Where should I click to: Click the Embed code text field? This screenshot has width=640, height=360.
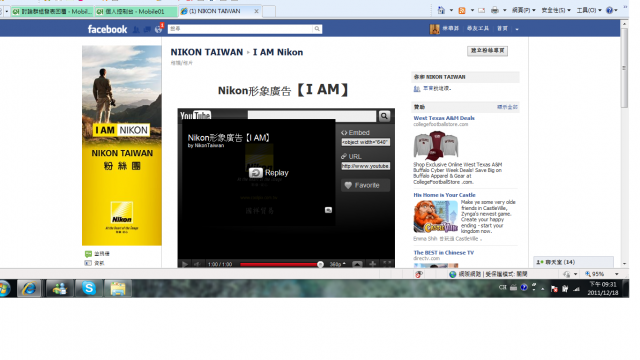[365, 142]
